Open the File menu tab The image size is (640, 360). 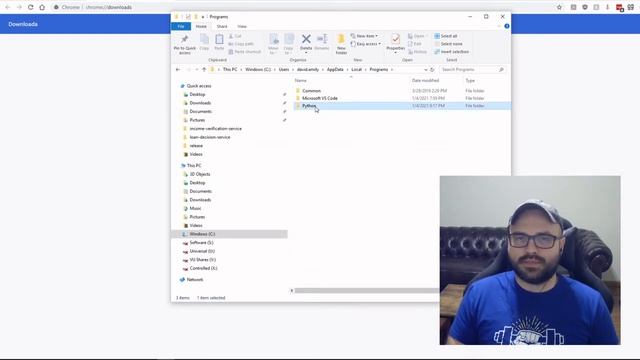[181, 26]
